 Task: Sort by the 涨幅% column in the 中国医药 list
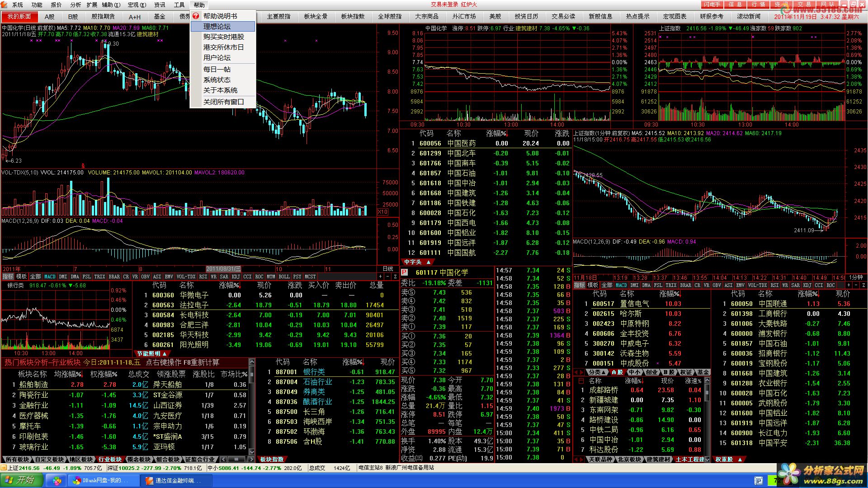(497, 134)
